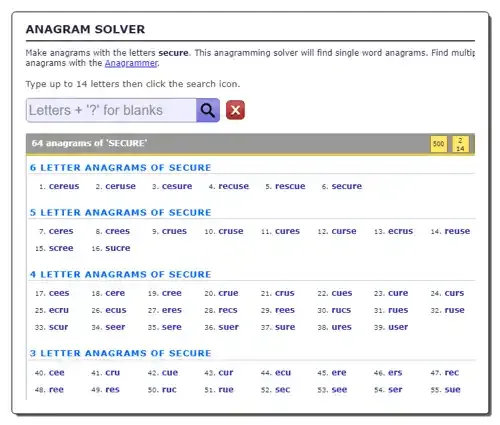Select the 4-letter word ecru

(x=59, y=310)
